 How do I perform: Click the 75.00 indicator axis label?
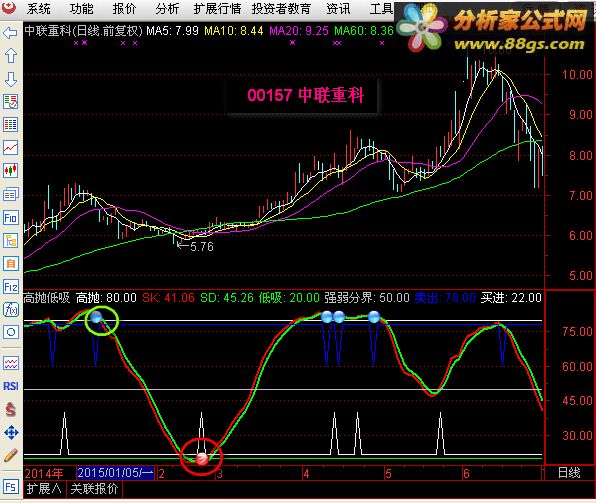point(577,332)
